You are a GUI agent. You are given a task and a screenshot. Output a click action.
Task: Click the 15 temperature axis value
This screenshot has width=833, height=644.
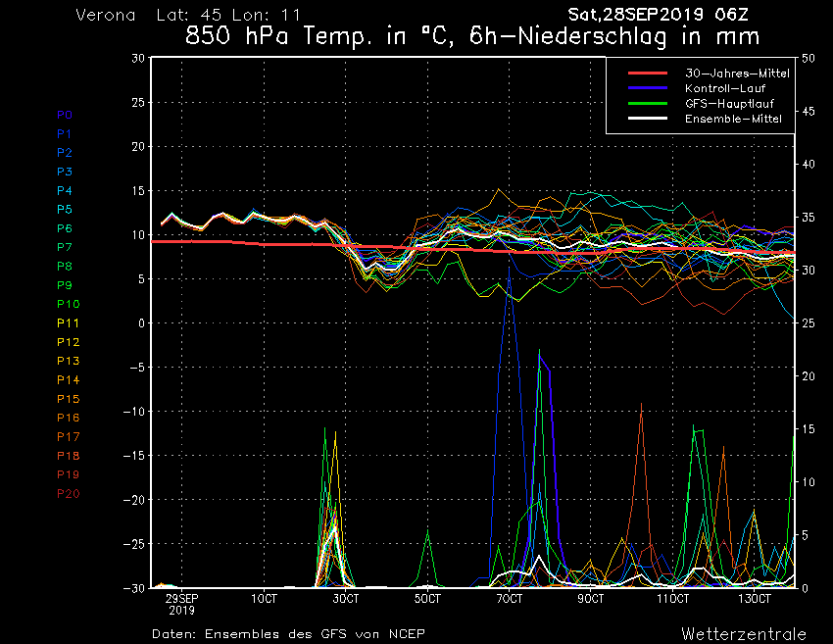click(x=138, y=191)
